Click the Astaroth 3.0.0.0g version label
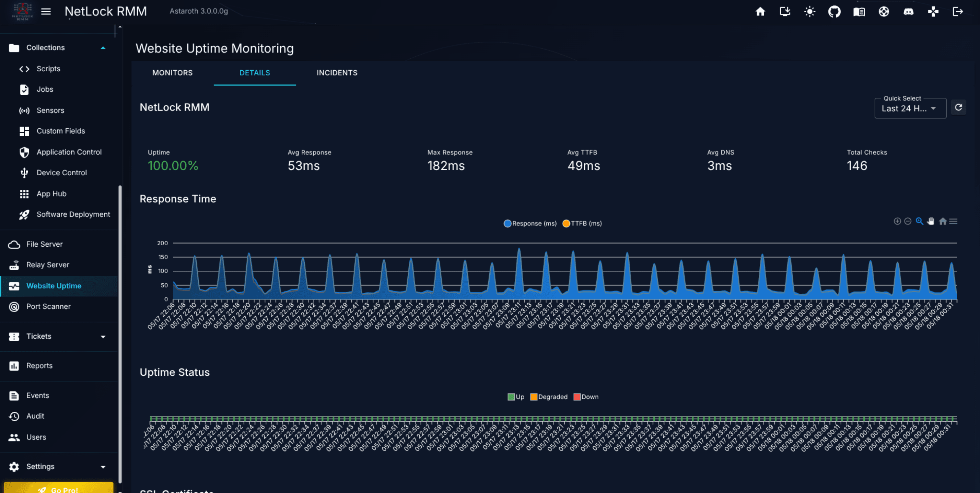980x493 pixels. [199, 11]
